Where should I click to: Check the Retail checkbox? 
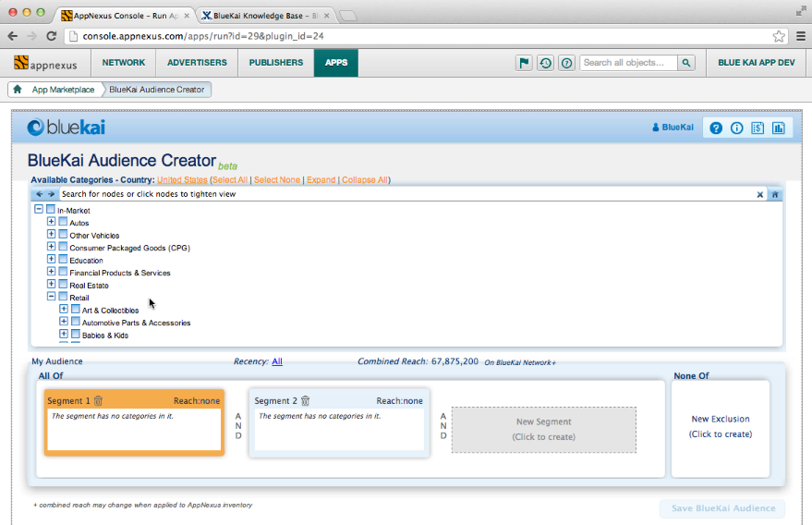tap(63, 296)
